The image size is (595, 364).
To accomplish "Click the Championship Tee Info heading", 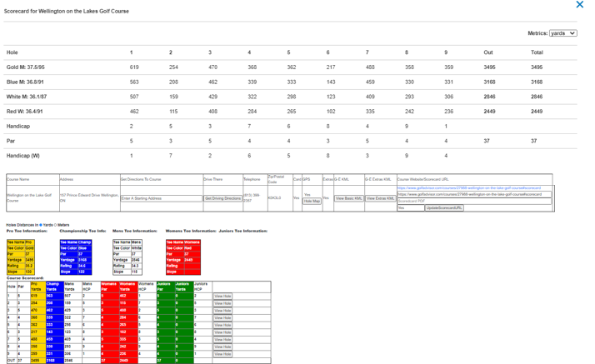I will click(x=82, y=231).
